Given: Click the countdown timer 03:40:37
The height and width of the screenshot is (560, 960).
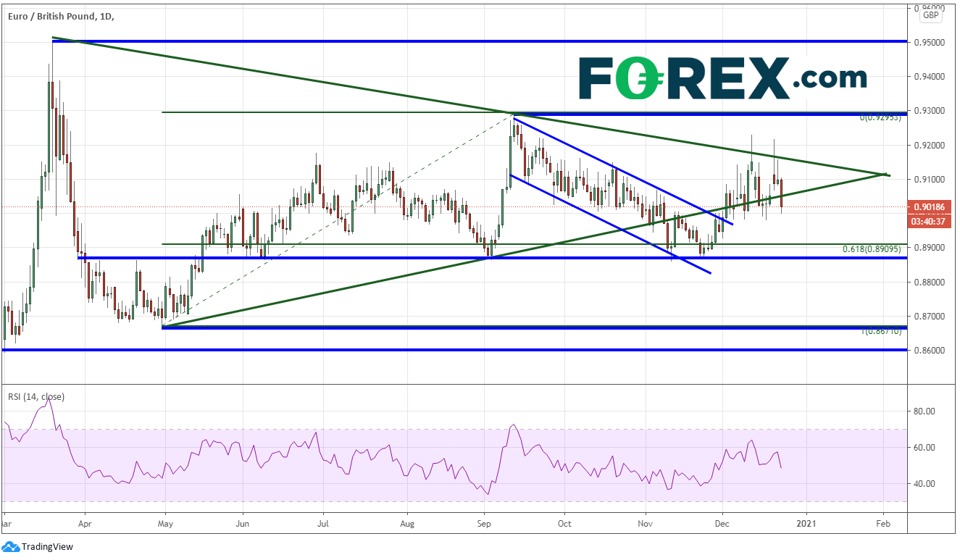Looking at the screenshot, I should click(930, 220).
